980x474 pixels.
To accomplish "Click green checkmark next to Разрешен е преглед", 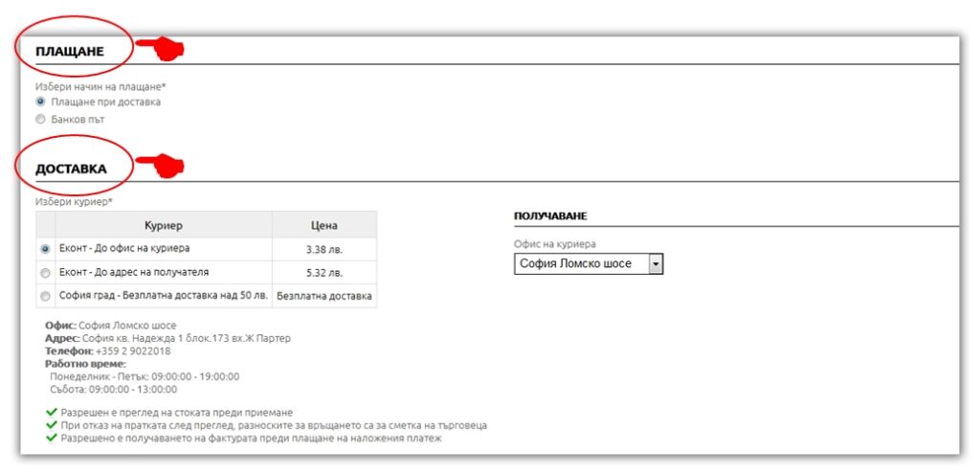I will pyautogui.click(x=51, y=413).
